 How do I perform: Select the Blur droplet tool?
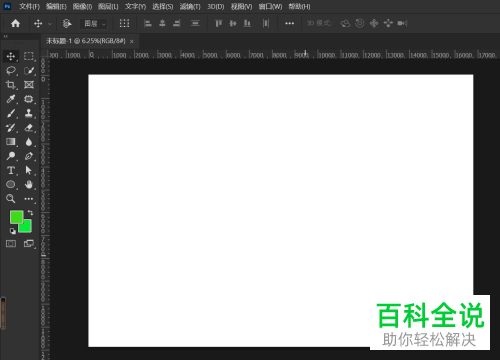tap(29, 142)
